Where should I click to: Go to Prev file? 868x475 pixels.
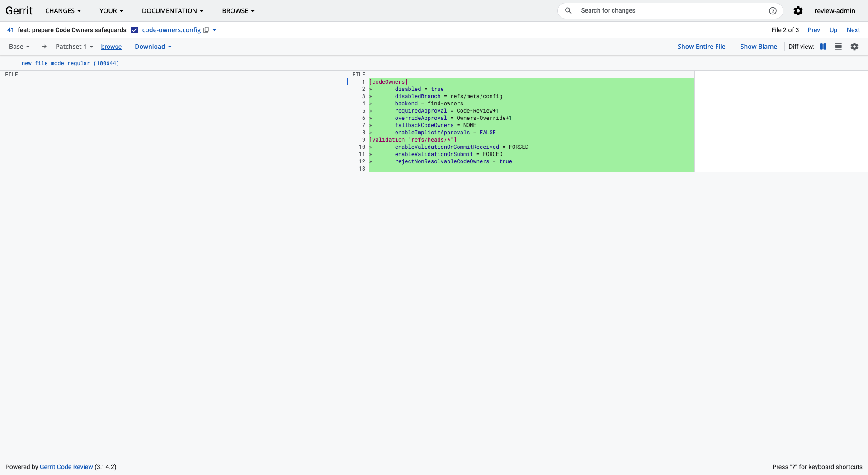point(814,30)
